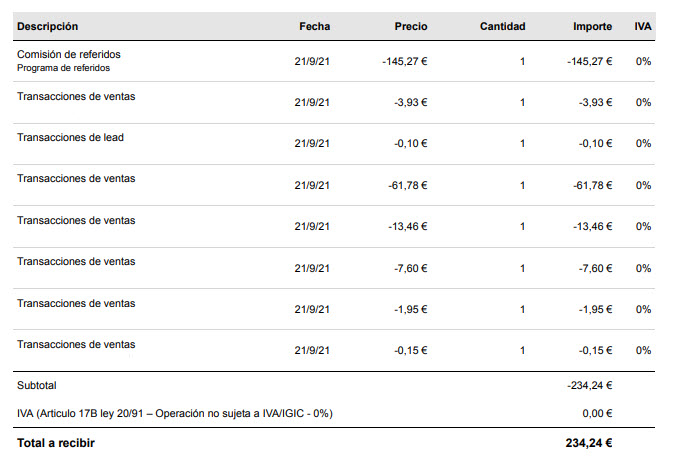
Task: Click the Precio column header
Action: [411, 26]
